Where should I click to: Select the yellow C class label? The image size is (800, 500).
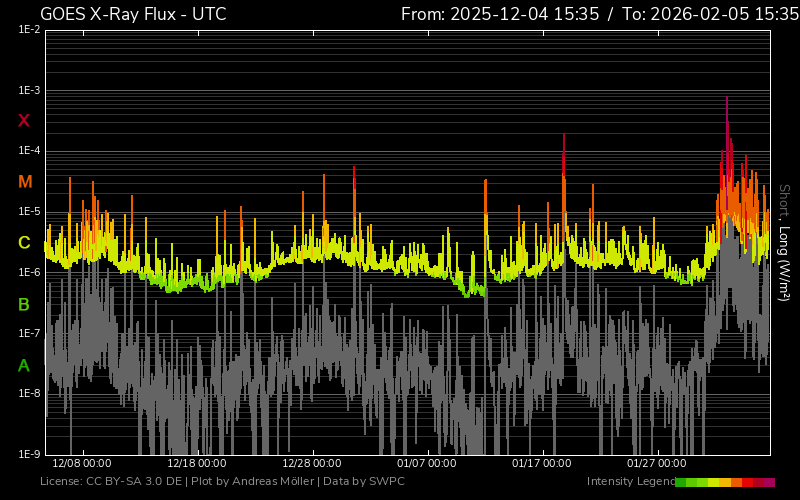tap(24, 243)
